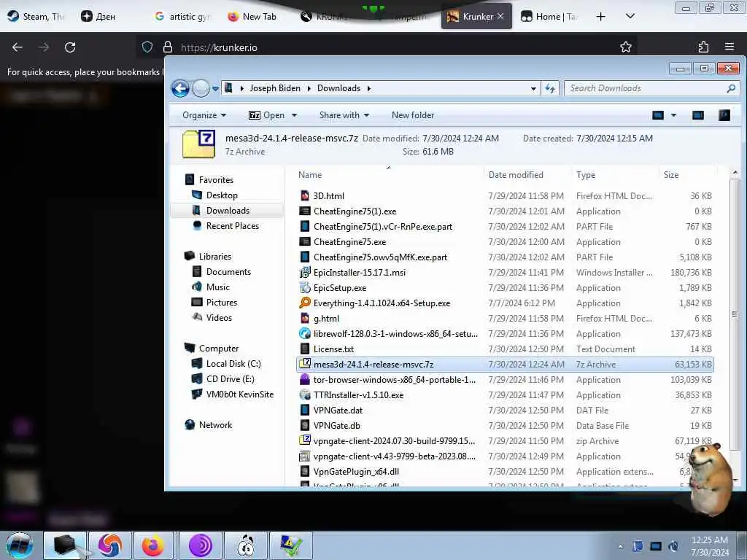Click the New folder button
The image size is (747, 560).
click(x=413, y=115)
